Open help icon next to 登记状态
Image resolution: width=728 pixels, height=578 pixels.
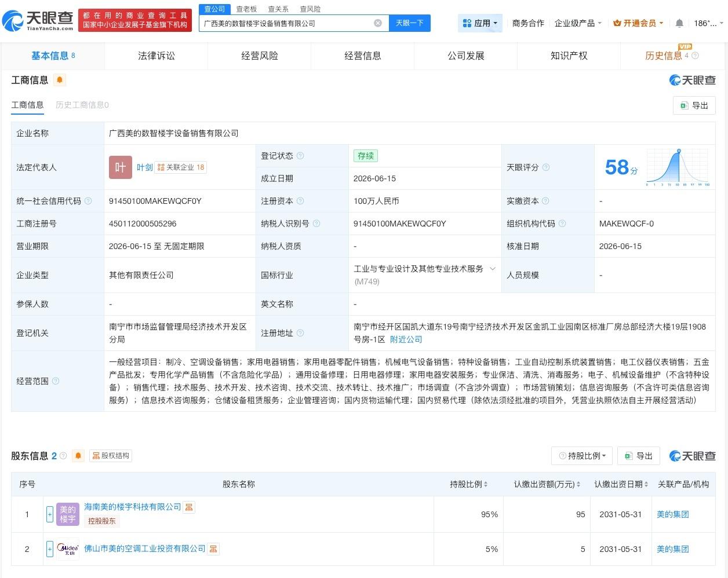300,156
